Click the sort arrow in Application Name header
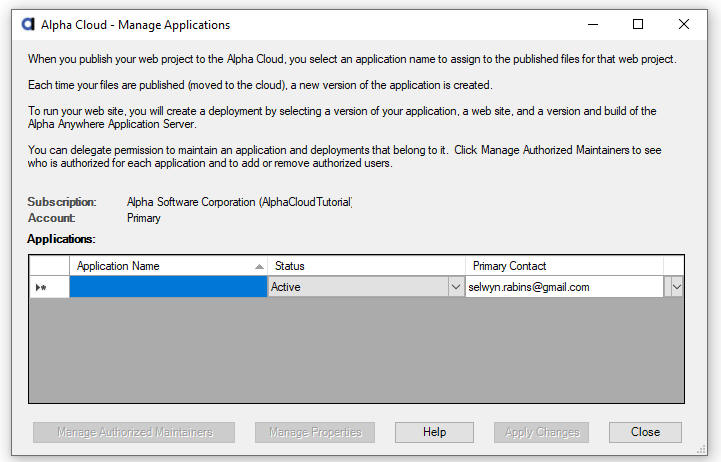Viewport: 721px width, 462px height. tap(259, 267)
